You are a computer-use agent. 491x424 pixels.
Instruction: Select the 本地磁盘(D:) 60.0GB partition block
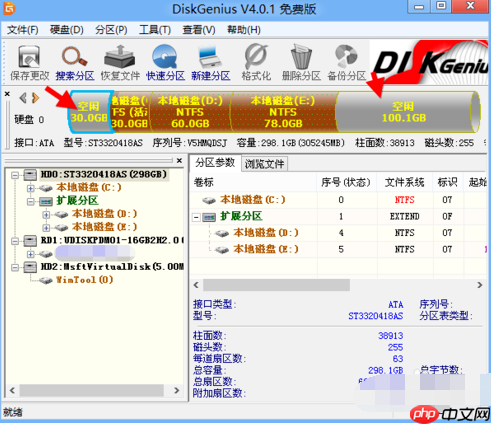point(190,112)
